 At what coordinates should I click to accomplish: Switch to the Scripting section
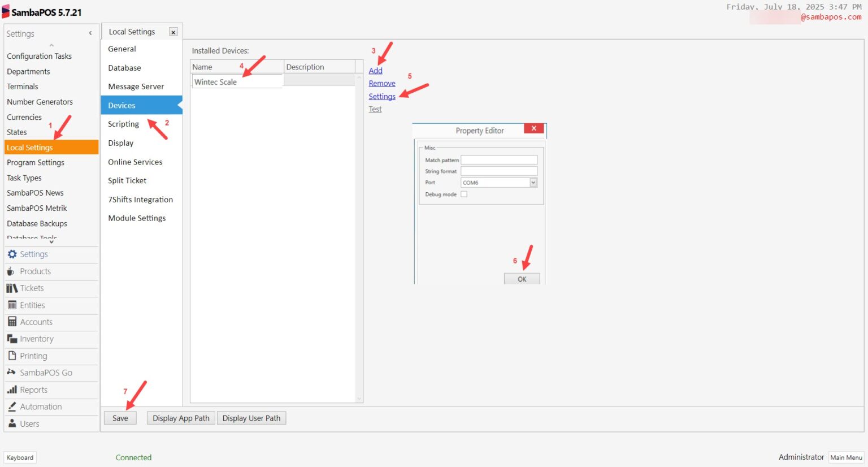123,124
